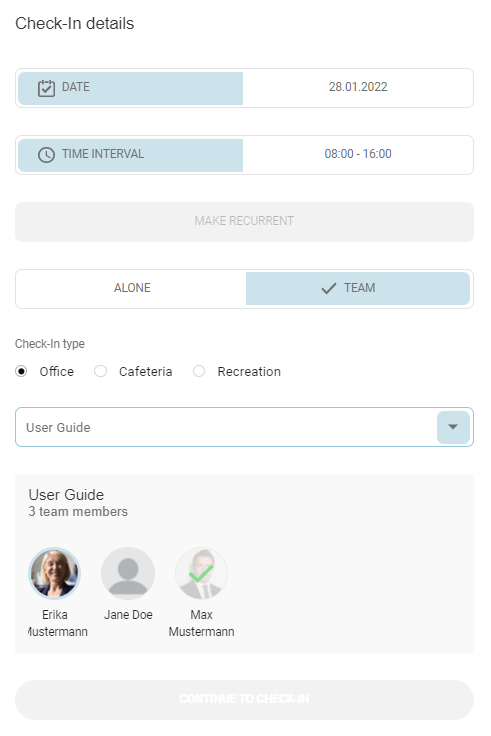Edit the time interval 08:00 - 16:00
The image size is (491, 736).
pos(358,154)
